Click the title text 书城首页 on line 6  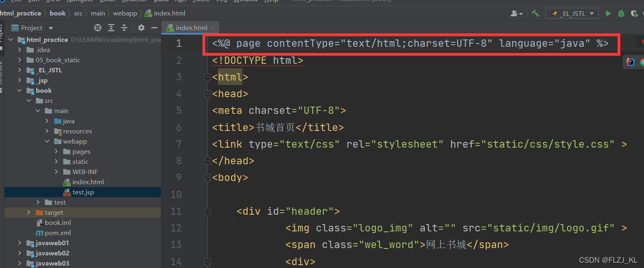(275, 127)
